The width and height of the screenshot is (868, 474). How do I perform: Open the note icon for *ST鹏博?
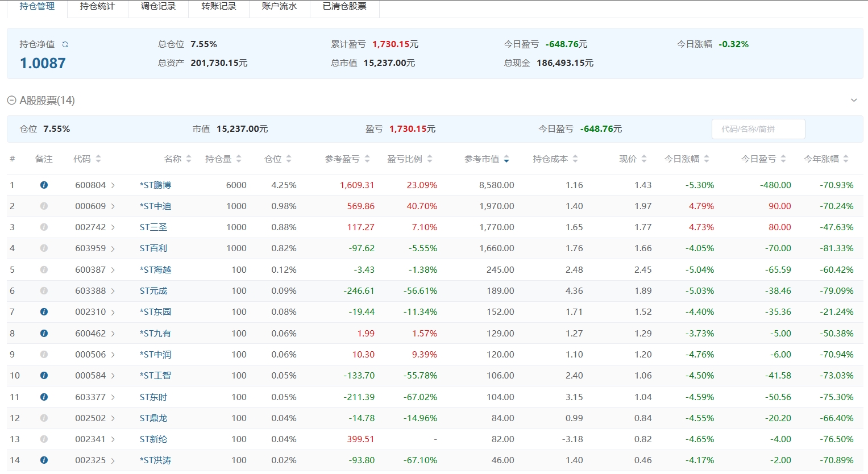tap(44, 185)
